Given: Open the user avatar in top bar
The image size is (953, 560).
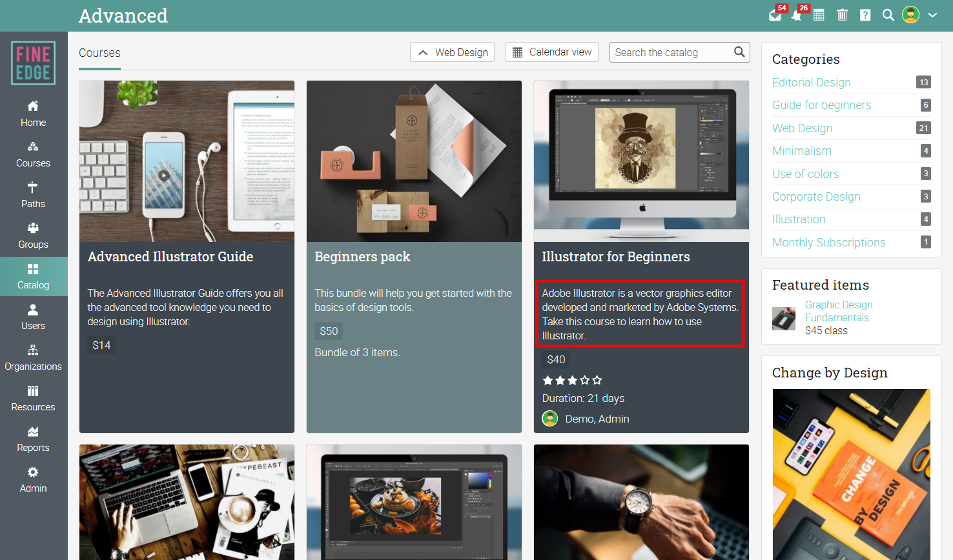Looking at the screenshot, I should [910, 15].
